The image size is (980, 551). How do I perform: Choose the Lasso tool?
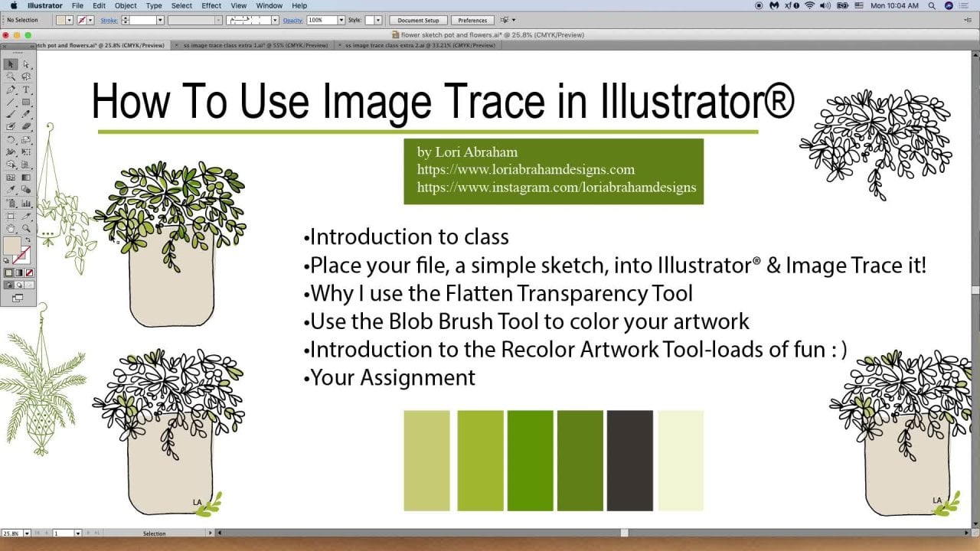pos(26,77)
